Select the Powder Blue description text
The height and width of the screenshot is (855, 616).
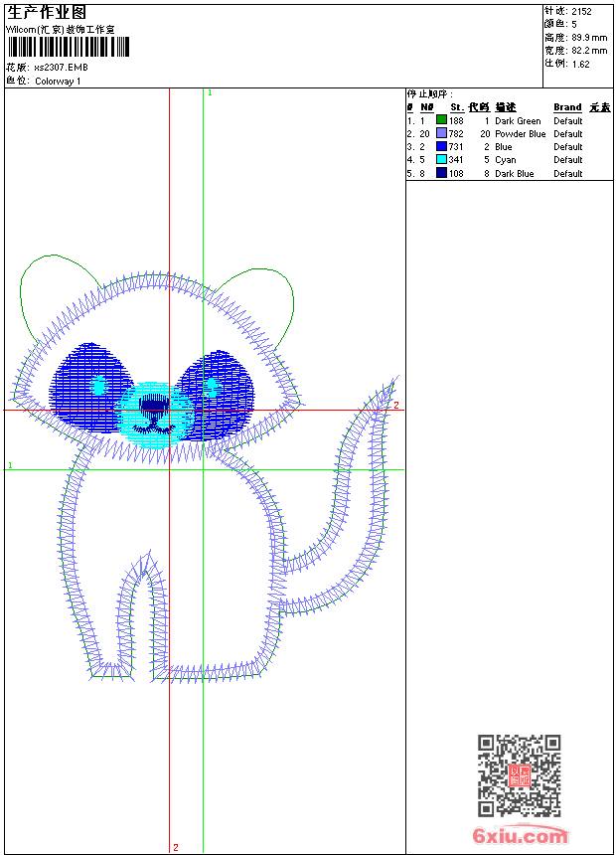click(x=520, y=134)
